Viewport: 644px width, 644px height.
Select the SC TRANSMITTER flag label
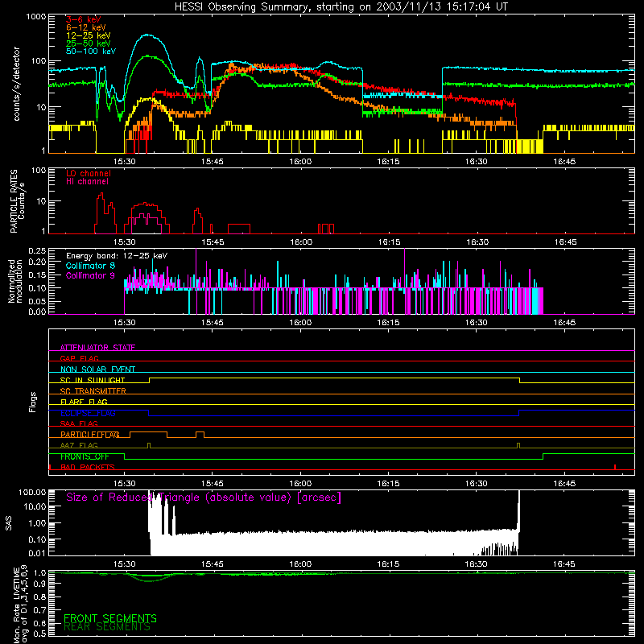point(93,391)
